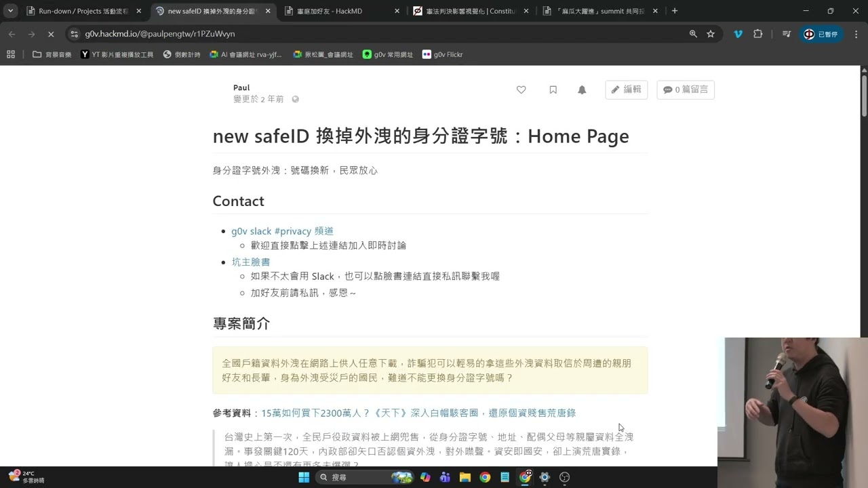Open the 揪松團_會議網址 bookmark

point(323,54)
